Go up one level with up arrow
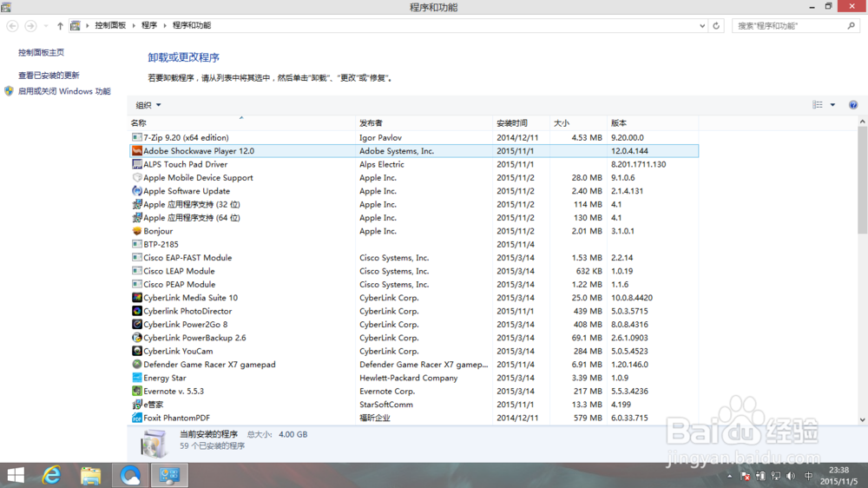 (x=60, y=25)
